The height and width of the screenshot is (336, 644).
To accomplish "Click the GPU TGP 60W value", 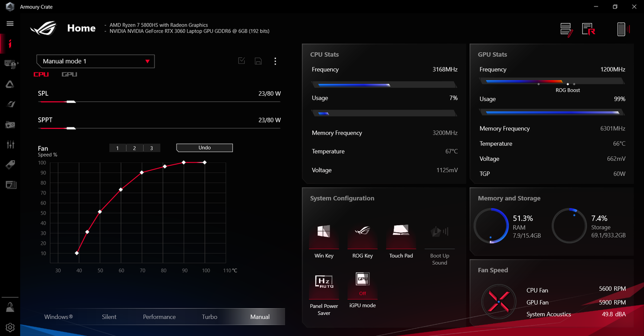I will pos(619,173).
